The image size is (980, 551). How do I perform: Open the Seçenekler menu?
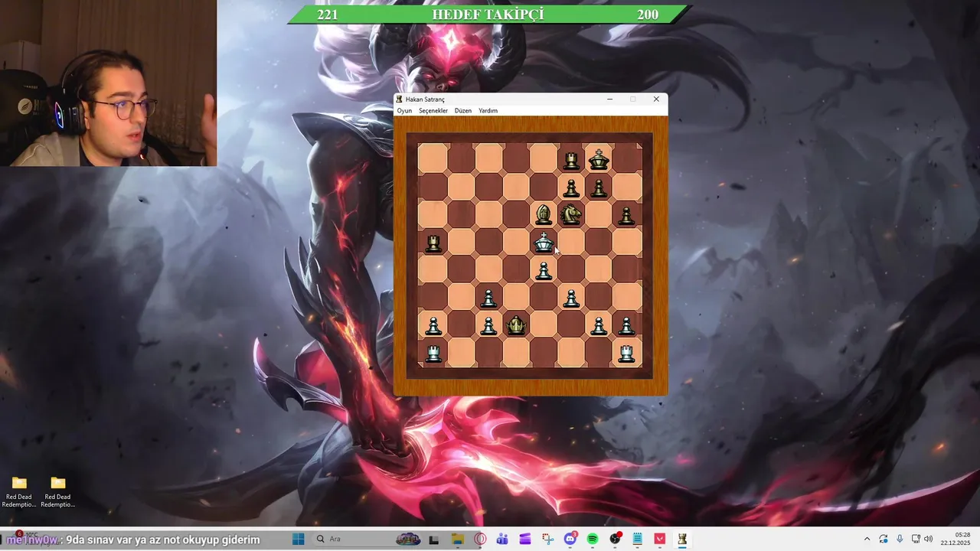click(433, 111)
